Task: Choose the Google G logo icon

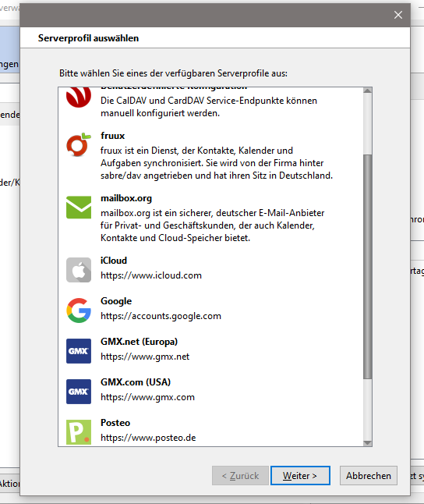Action: (79, 311)
